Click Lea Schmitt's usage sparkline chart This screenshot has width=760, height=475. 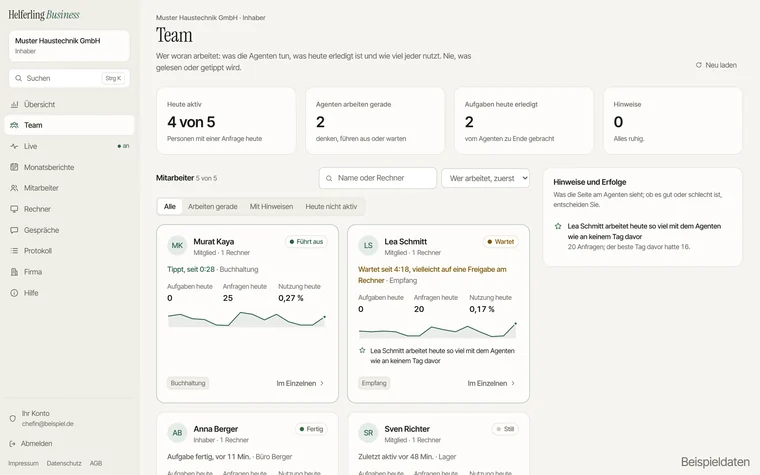click(x=438, y=330)
